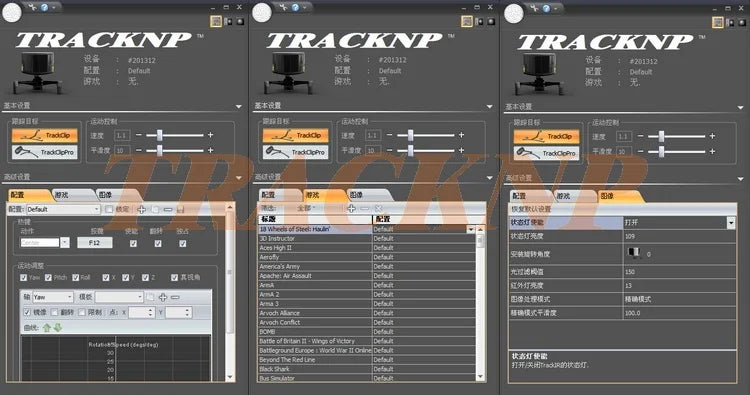750x395 pixels.
Task: Open the 配置 Default dropdown
Action: click(63, 209)
